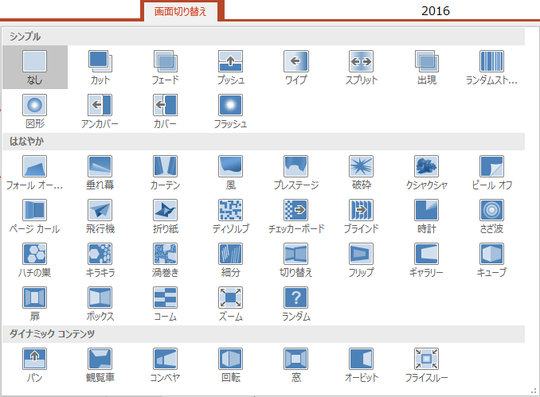Choose the 風 transition

(x=230, y=173)
